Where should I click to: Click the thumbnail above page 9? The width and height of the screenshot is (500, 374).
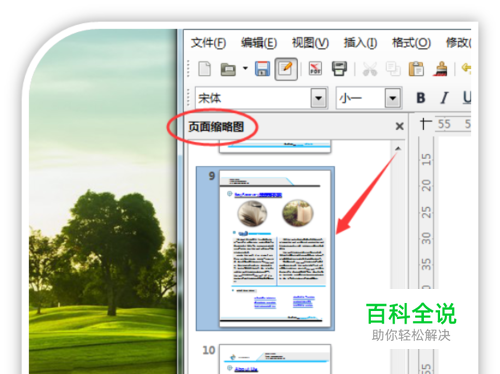click(275, 147)
